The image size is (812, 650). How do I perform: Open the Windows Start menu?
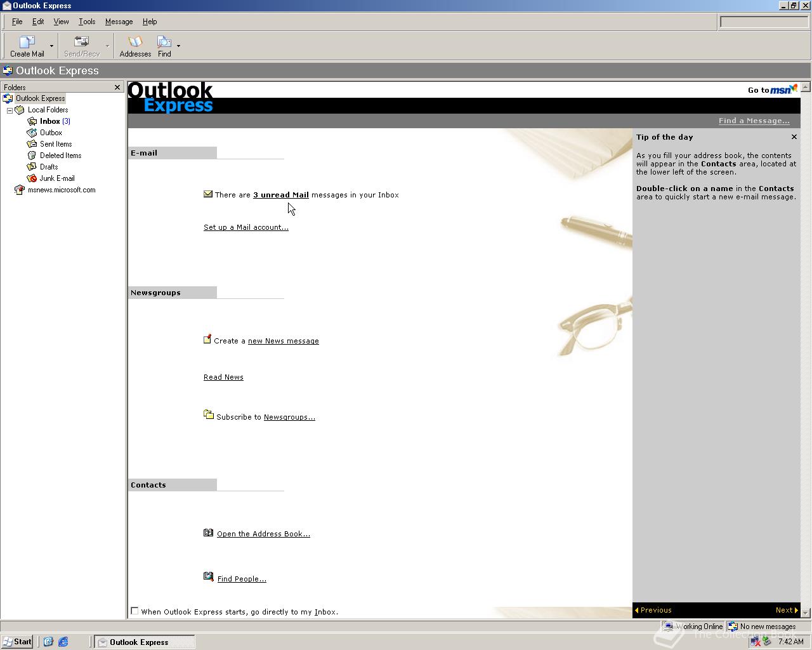[x=17, y=642]
